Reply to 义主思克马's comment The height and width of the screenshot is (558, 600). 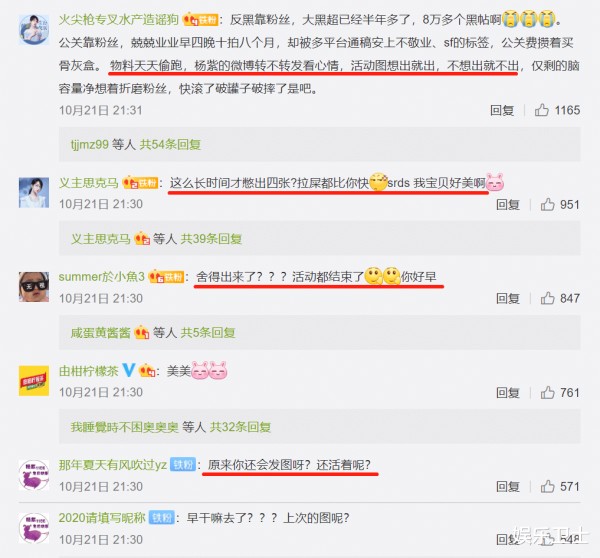point(508,205)
